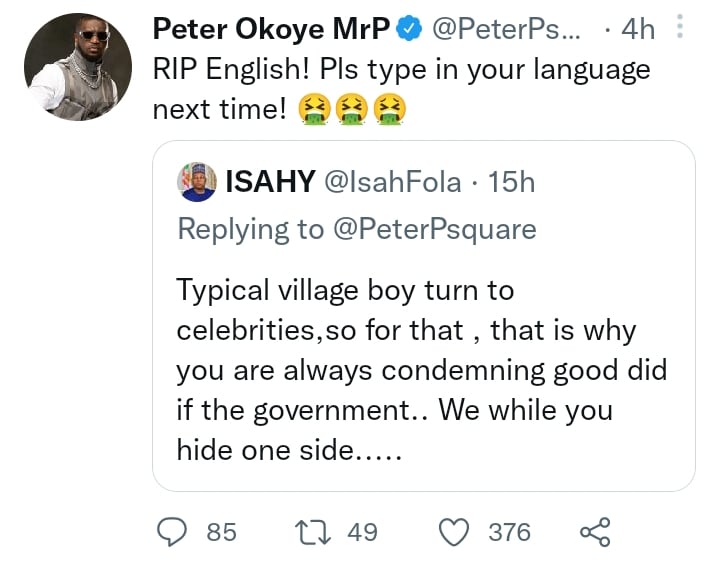Click the @PeterPsquare mention link
The height and width of the screenshot is (567, 720).
[431, 229]
